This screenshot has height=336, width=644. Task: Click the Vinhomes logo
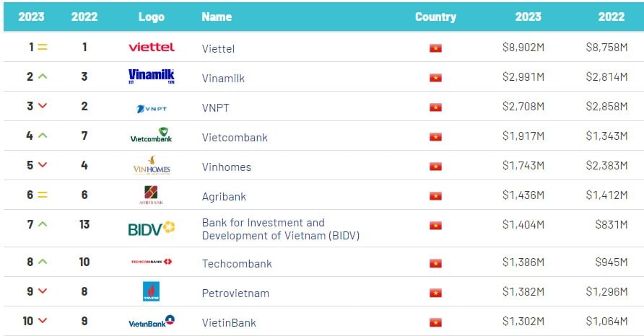[x=152, y=165]
